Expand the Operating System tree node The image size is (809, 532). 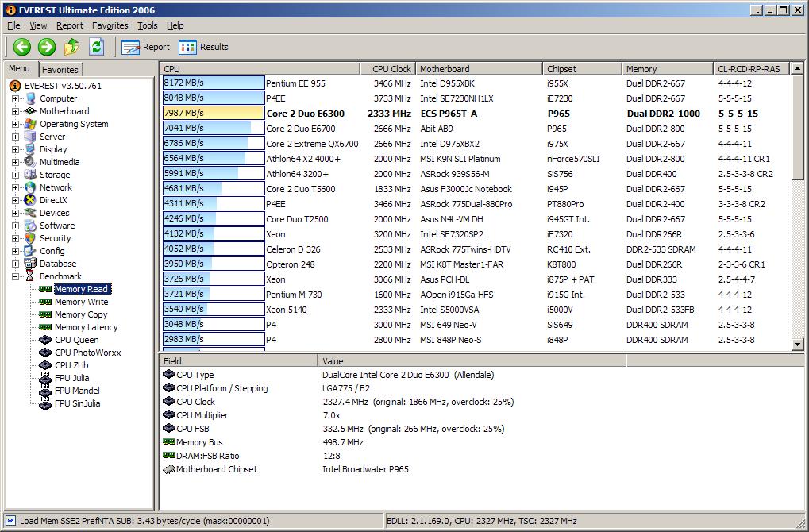pyautogui.click(x=15, y=124)
